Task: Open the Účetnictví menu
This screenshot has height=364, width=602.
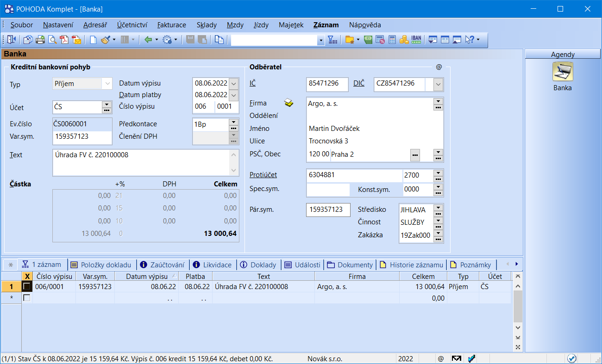Action: [132, 25]
